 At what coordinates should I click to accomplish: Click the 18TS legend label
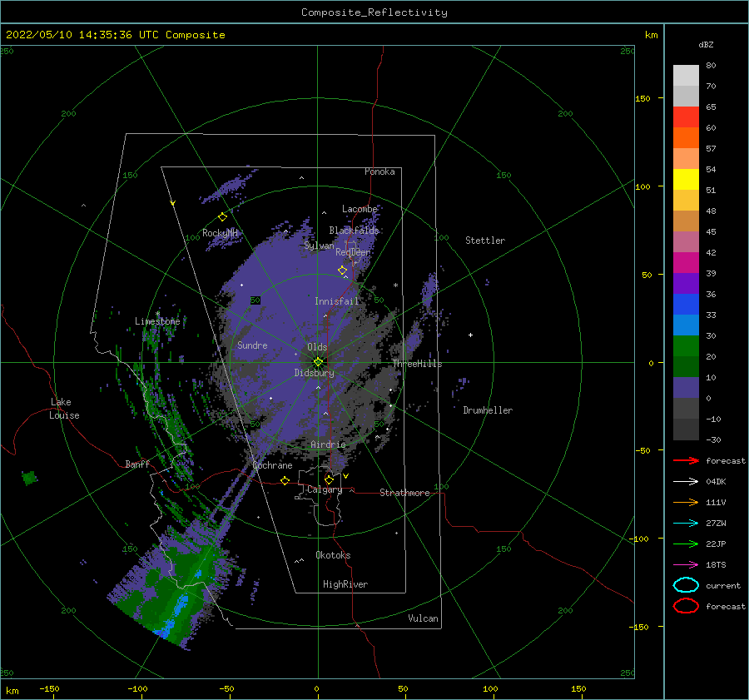pyautogui.click(x=716, y=565)
